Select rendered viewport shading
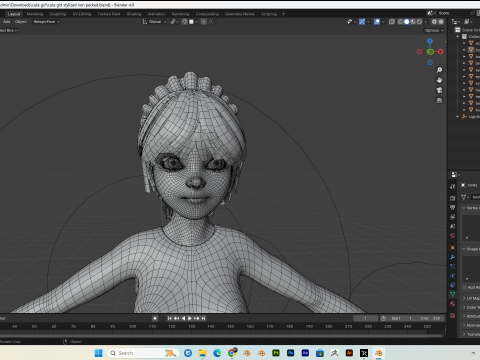Viewport: 480px width, 360px height. coord(419,22)
